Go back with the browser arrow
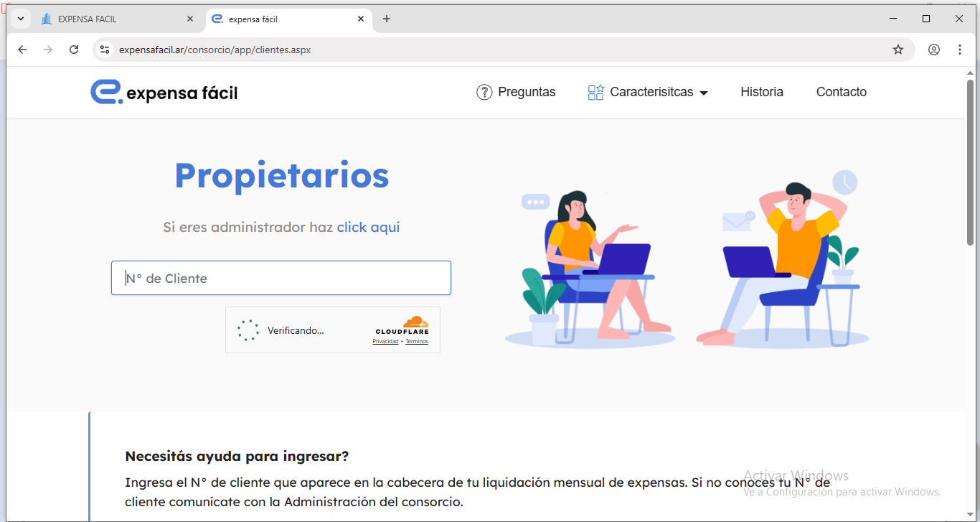Screen dimensions: 980x522 [22, 50]
